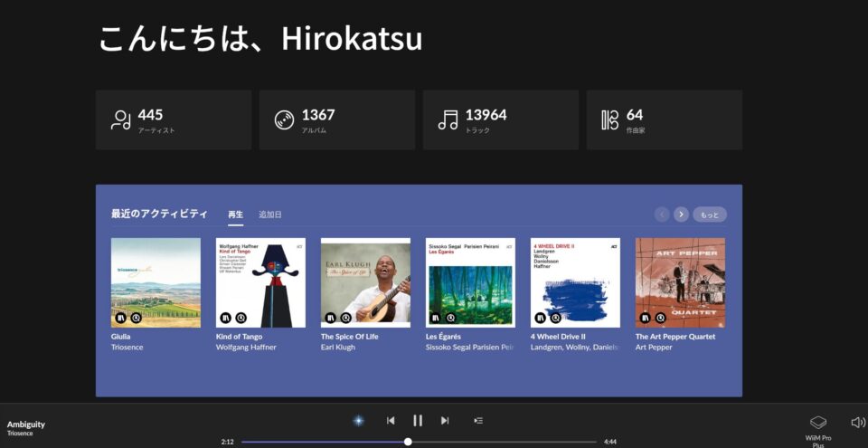
Task: Click the Art Pepper artist name
Action: coord(654,348)
